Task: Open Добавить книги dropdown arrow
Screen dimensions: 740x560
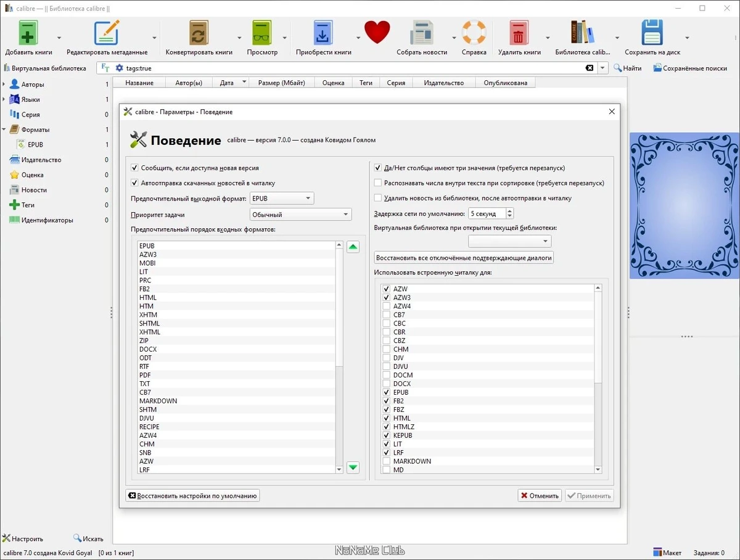Action: 59,37
